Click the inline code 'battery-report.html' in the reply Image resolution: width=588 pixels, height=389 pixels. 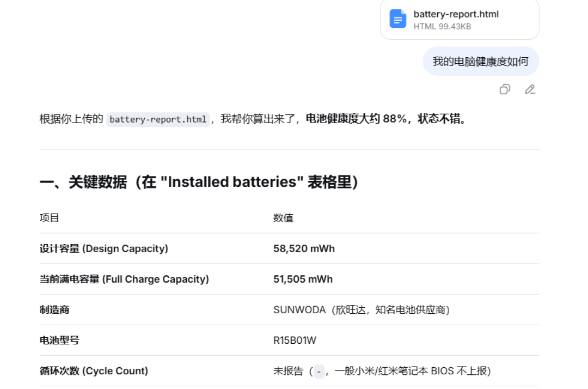tap(158, 119)
